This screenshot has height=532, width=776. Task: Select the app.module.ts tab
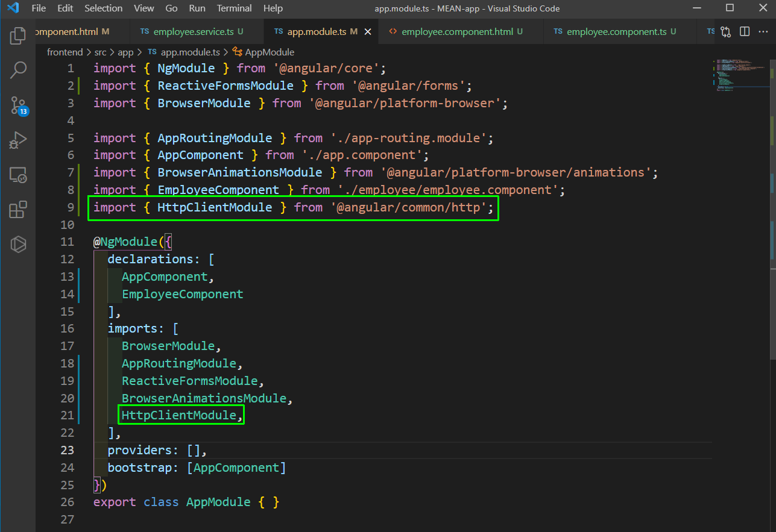[321, 31]
